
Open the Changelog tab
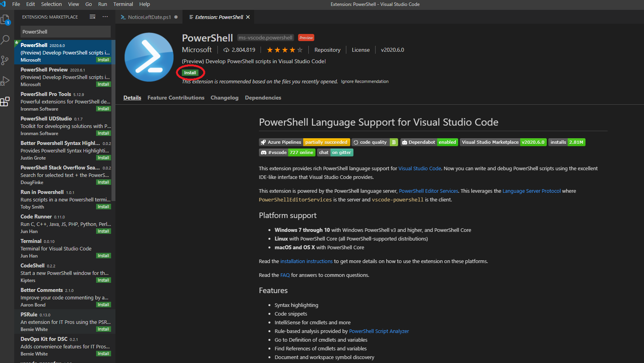(x=224, y=98)
